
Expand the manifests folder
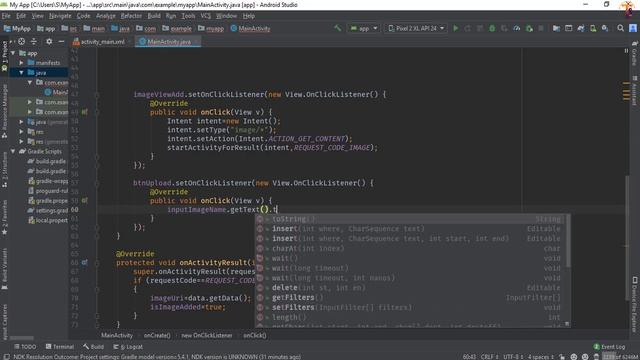[21, 63]
